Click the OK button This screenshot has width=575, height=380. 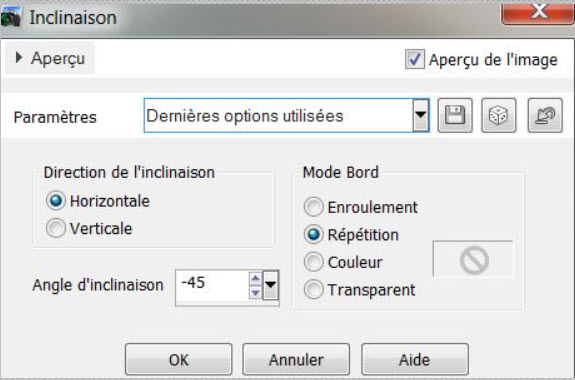pos(179,359)
